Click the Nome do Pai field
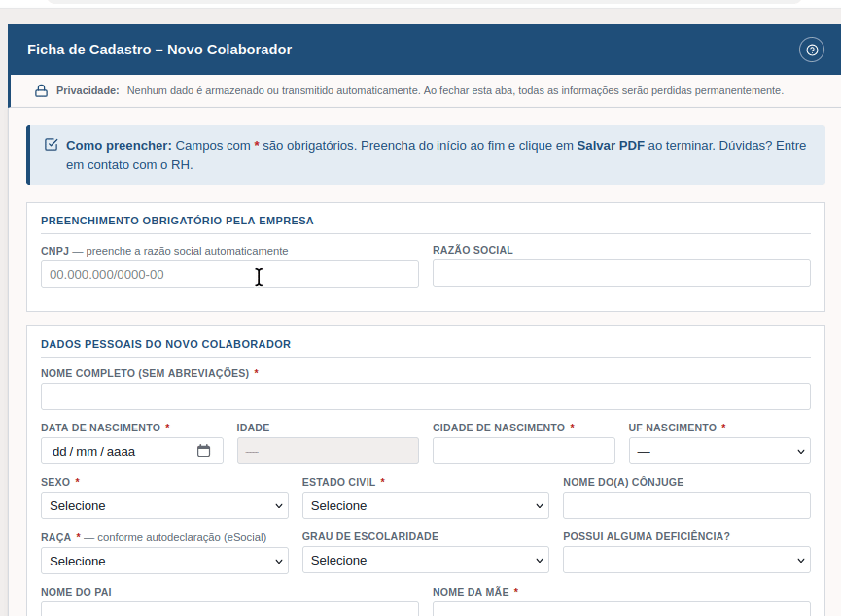The width and height of the screenshot is (841, 616). pos(229,609)
